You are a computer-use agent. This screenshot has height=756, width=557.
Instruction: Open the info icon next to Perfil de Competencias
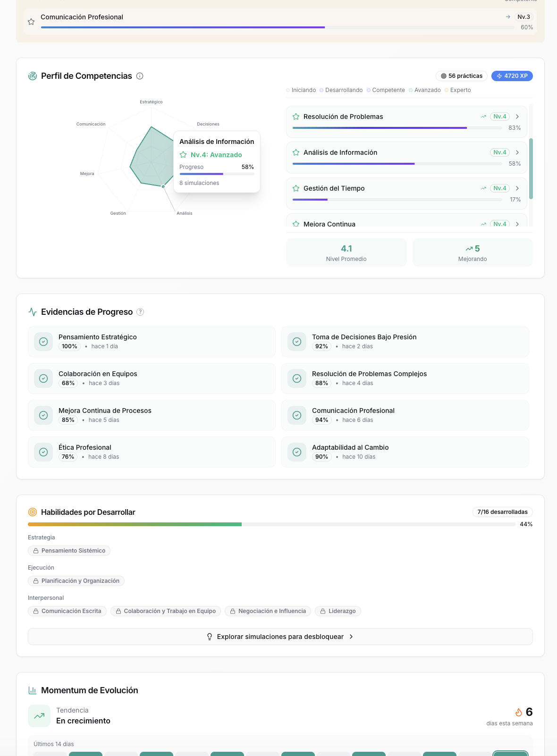click(x=140, y=76)
